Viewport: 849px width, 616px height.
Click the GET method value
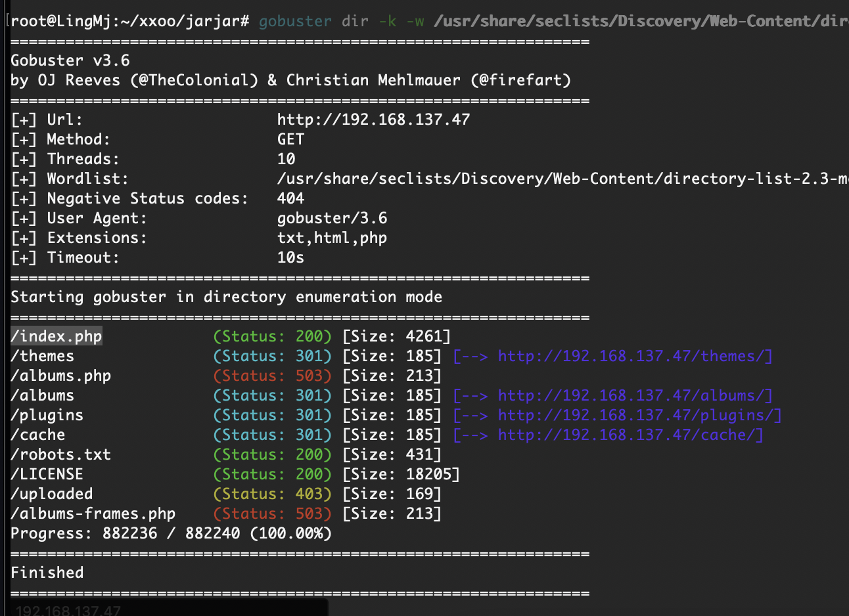(291, 139)
